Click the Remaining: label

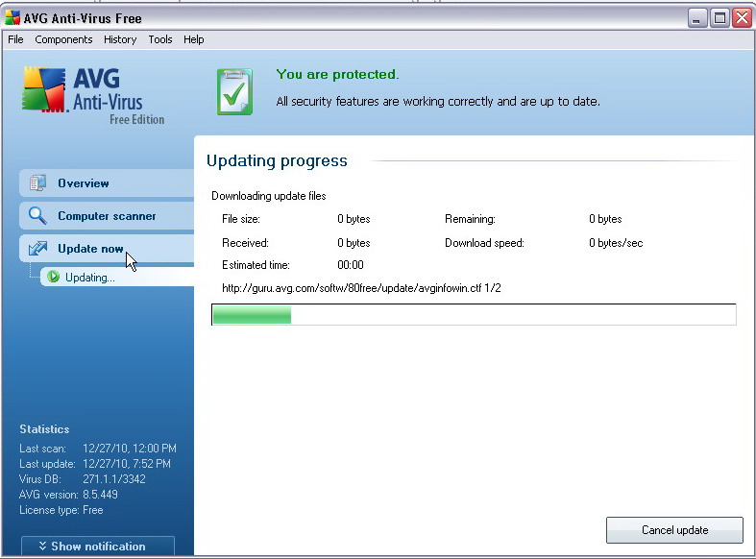pyautogui.click(x=470, y=219)
